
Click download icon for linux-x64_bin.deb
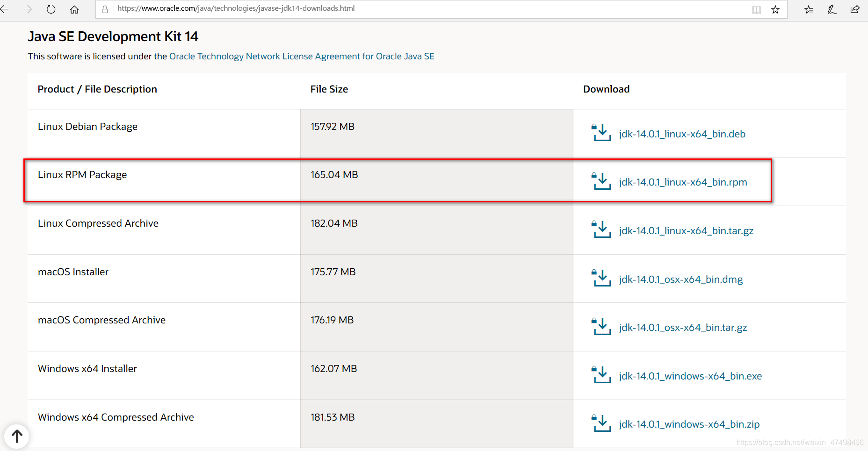(x=601, y=133)
